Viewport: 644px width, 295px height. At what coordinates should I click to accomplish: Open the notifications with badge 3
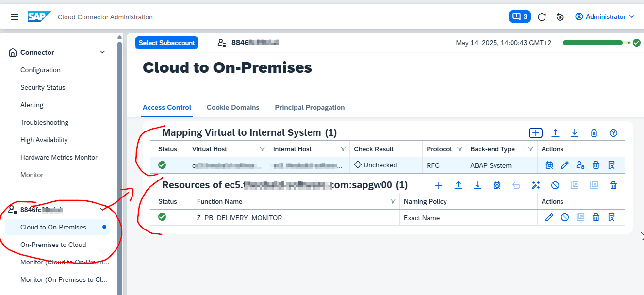pyautogui.click(x=519, y=16)
